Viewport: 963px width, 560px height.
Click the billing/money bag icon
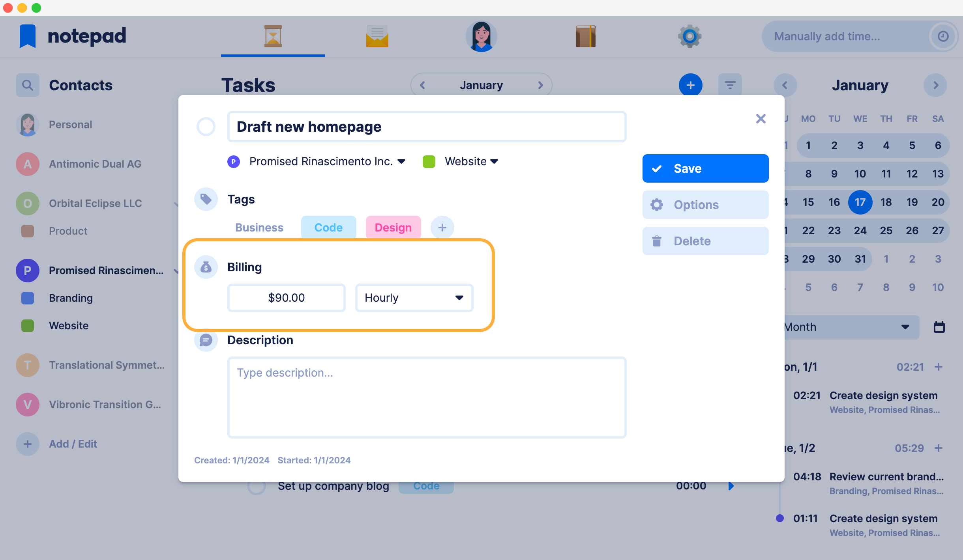(x=205, y=267)
